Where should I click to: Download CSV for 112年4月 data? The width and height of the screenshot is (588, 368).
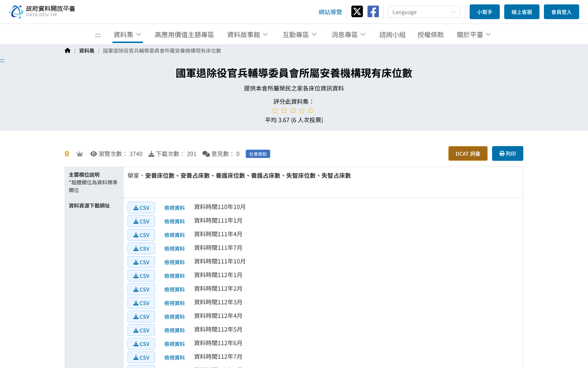(x=141, y=316)
